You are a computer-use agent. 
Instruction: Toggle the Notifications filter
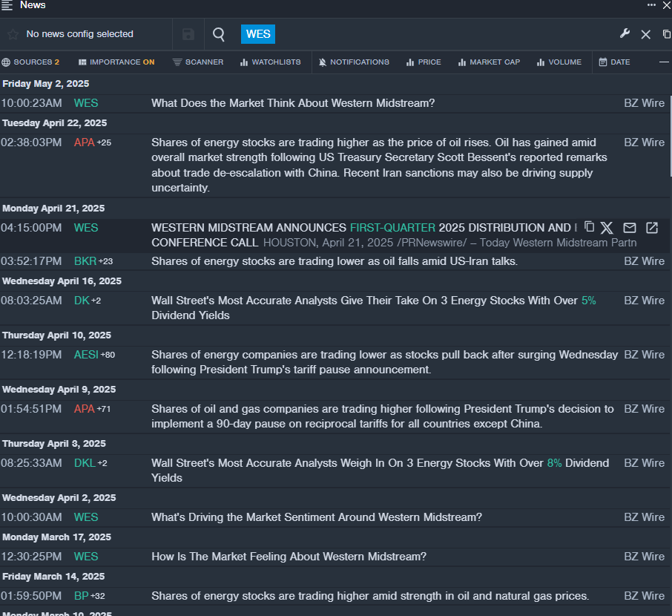click(354, 62)
